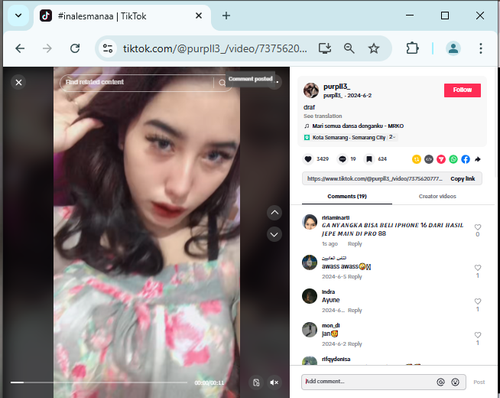Switch to Comments (19) tab
The height and width of the screenshot is (398, 500).
[347, 196]
